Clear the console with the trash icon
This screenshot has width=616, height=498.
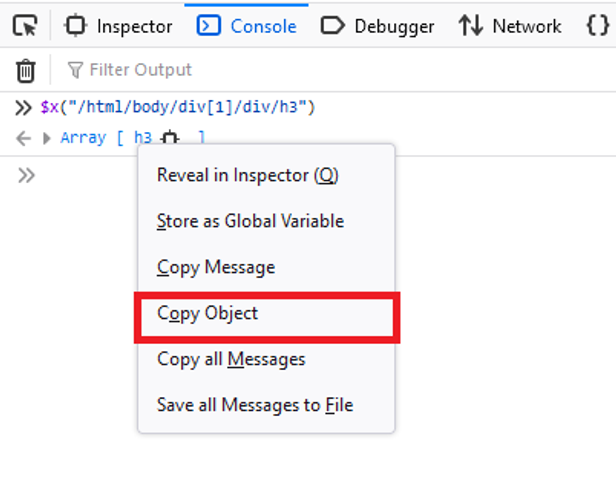[26, 70]
